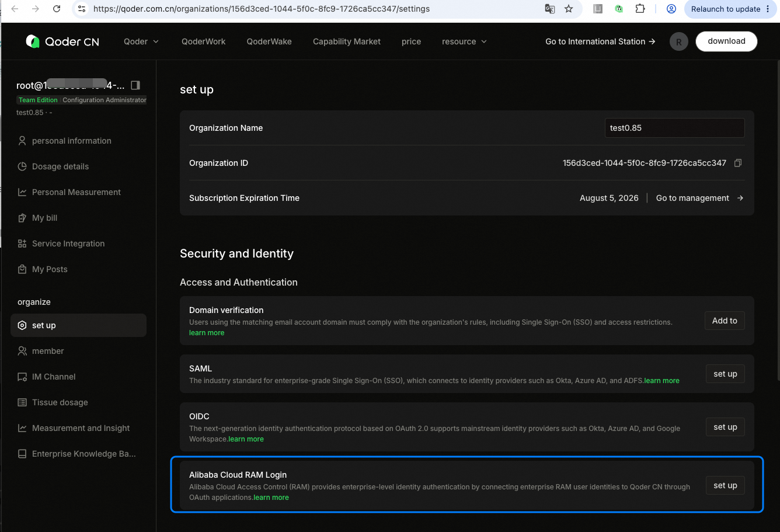Click the browser translate icon

(x=549, y=9)
